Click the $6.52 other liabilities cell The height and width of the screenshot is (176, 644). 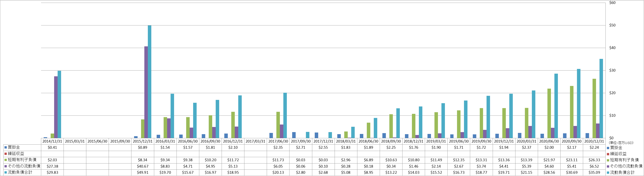tap(594, 166)
